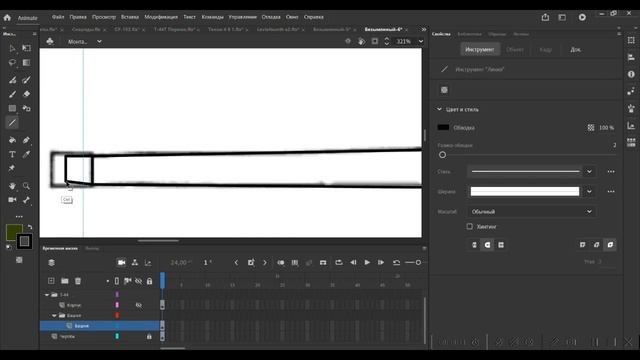Open the layer parenting view
Screen dimensions: 640x360
135,262
